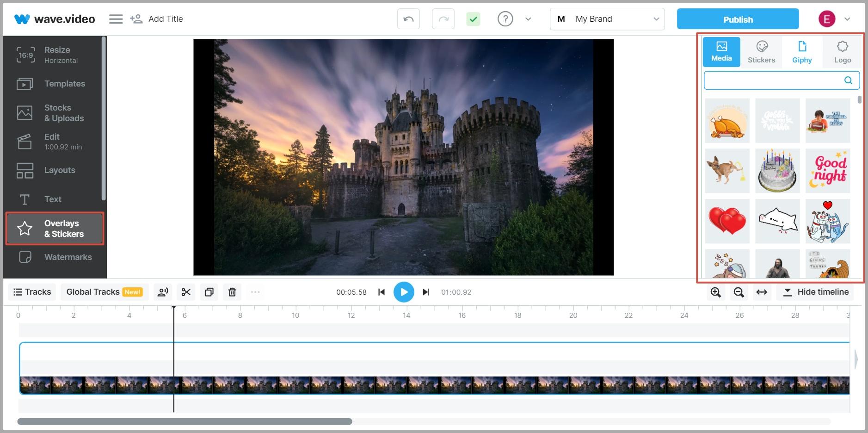Screen dimensions: 868x433
Task: Toggle the green saved checkmark
Action: (473, 19)
